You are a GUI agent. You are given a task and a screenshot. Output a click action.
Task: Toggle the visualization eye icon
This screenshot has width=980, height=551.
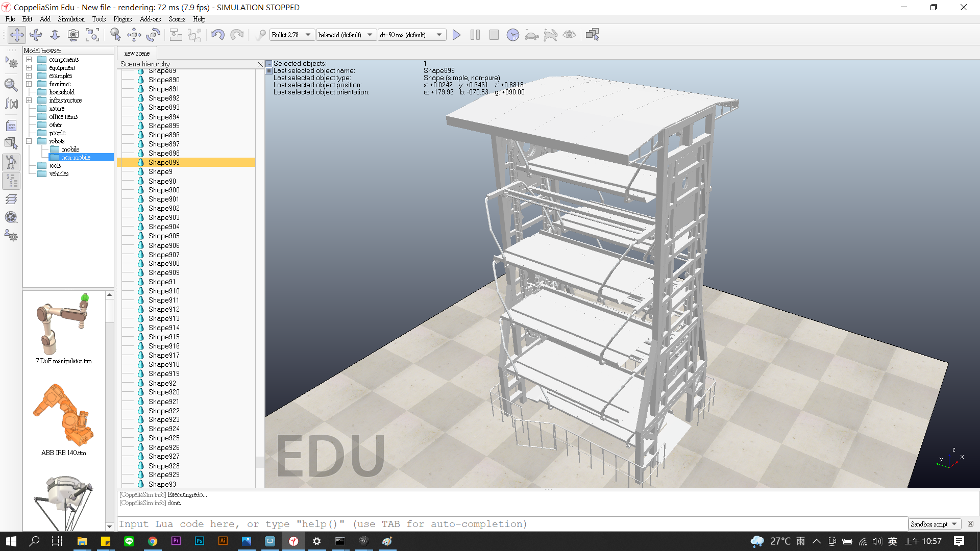coord(569,35)
